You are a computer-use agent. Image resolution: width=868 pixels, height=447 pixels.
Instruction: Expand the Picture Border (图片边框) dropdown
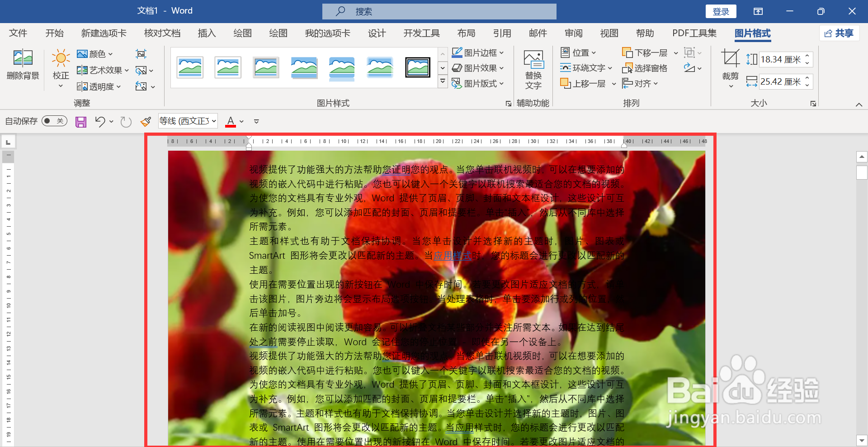(x=501, y=52)
